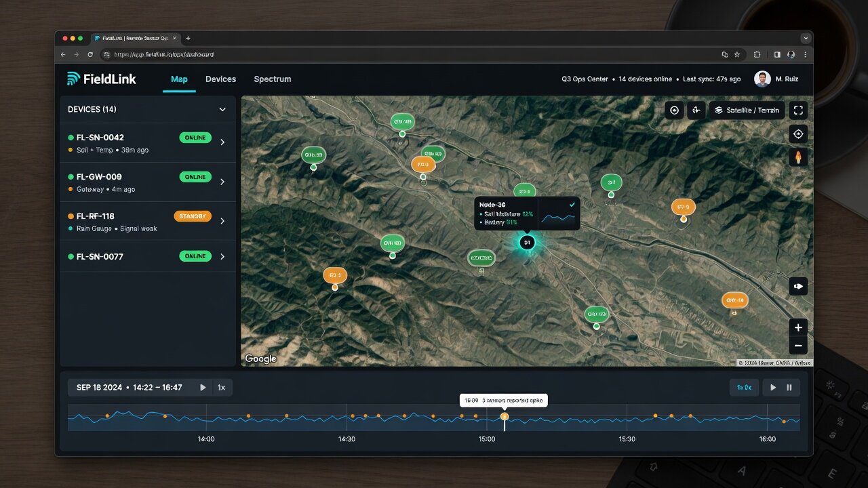Play timeline beside date range

coord(202,388)
